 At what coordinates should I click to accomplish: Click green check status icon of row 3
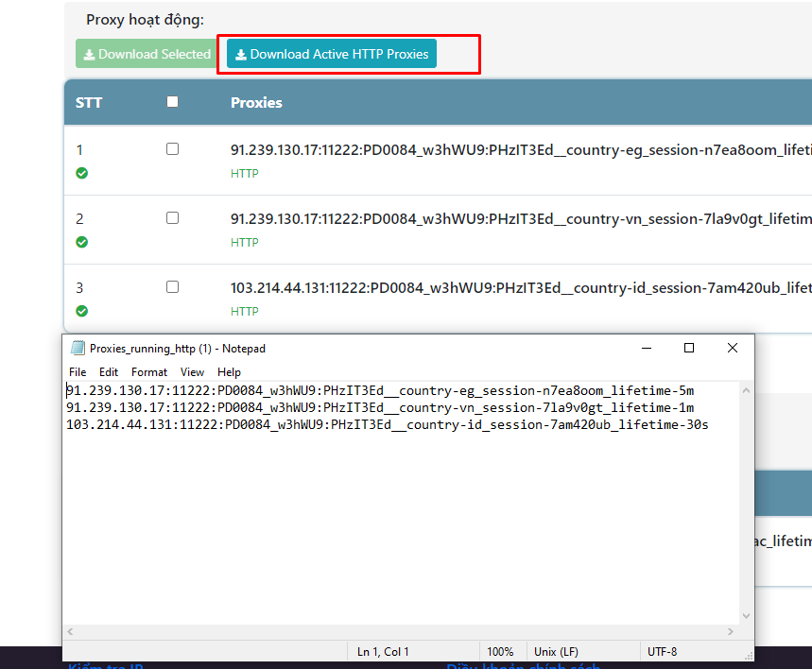[82, 311]
